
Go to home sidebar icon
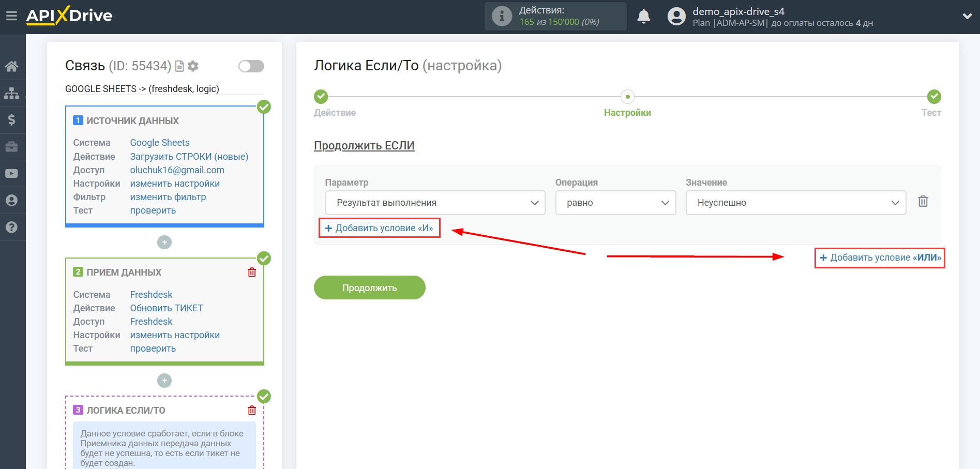[11, 66]
